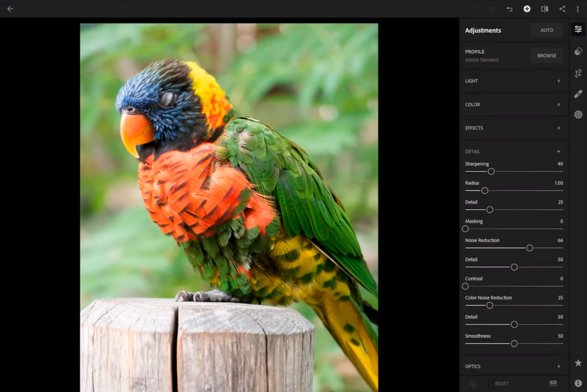Browse profiles with BROWSE button
587x392 pixels.
coord(547,56)
